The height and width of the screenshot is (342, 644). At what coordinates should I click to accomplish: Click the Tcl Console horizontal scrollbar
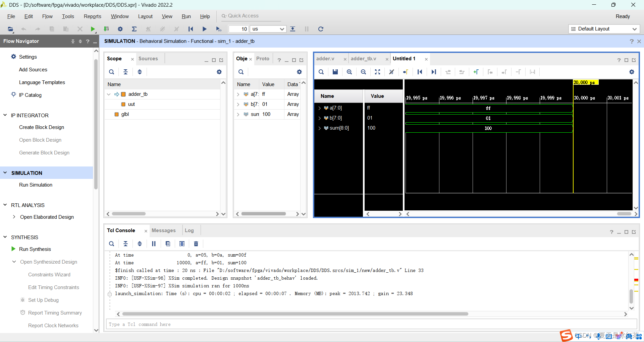point(295,314)
